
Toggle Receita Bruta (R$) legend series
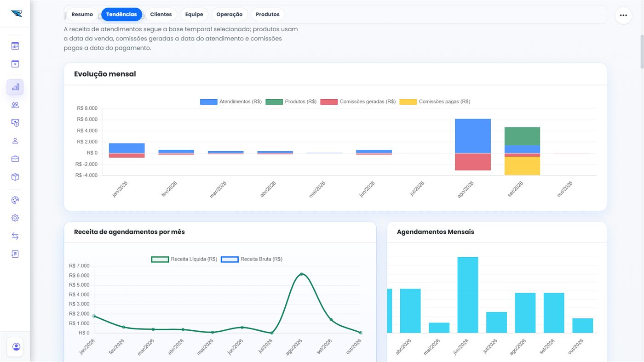pyautogui.click(x=252, y=259)
